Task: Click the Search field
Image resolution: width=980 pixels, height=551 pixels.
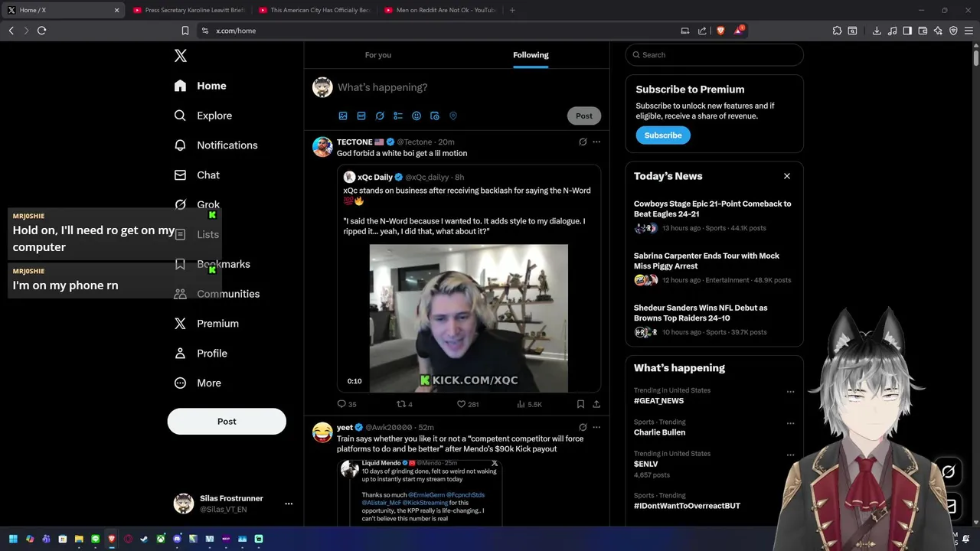Action: (x=714, y=55)
